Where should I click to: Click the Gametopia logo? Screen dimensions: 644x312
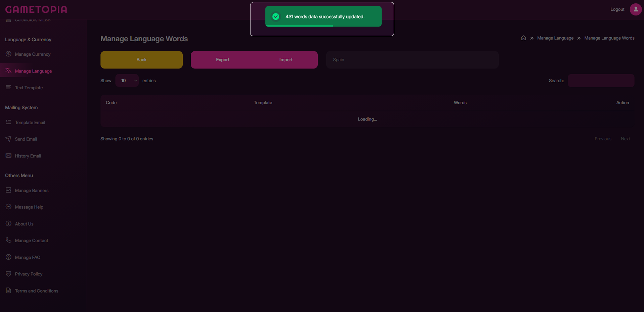click(36, 9)
